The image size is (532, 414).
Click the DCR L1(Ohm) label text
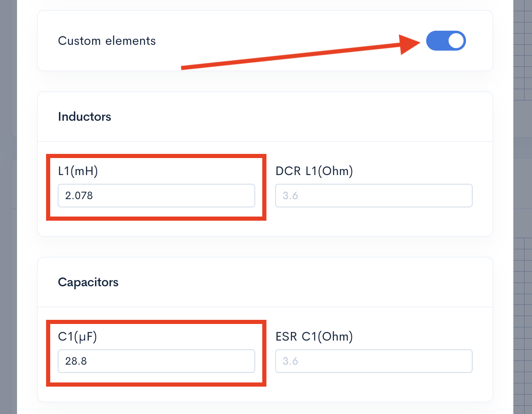tap(314, 170)
